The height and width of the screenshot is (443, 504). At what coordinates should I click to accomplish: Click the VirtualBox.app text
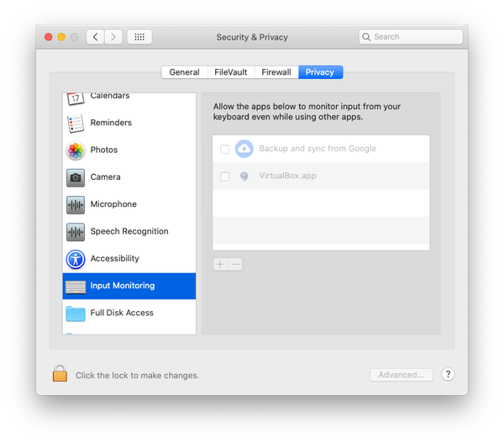pos(287,176)
